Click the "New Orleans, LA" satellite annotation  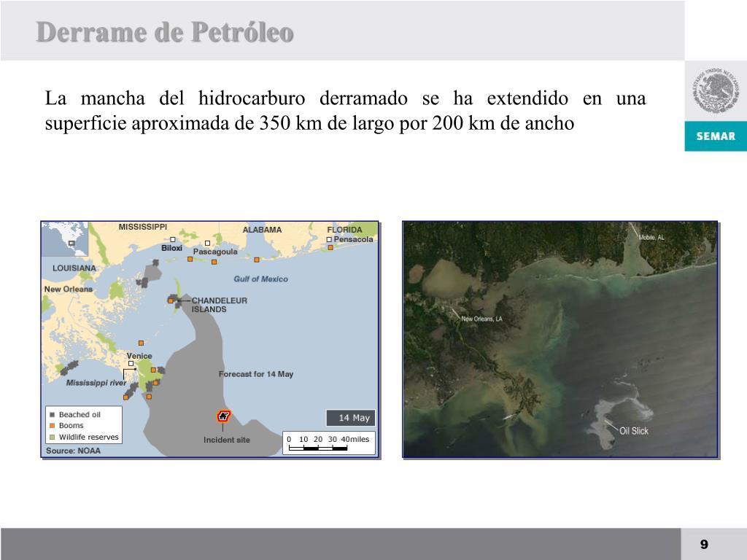click(481, 319)
